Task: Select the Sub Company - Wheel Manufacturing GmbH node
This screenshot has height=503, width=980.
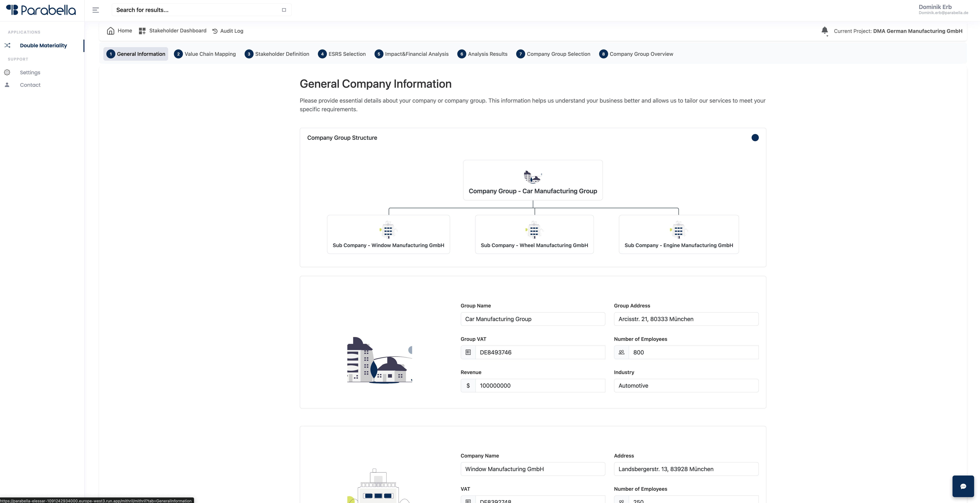Action: tap(534, 234)
